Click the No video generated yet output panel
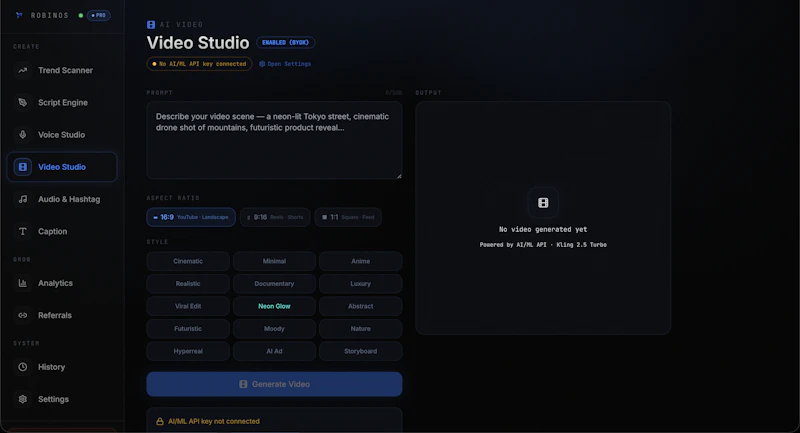This screenshot has width=800, height=433. tap(543, 218)
